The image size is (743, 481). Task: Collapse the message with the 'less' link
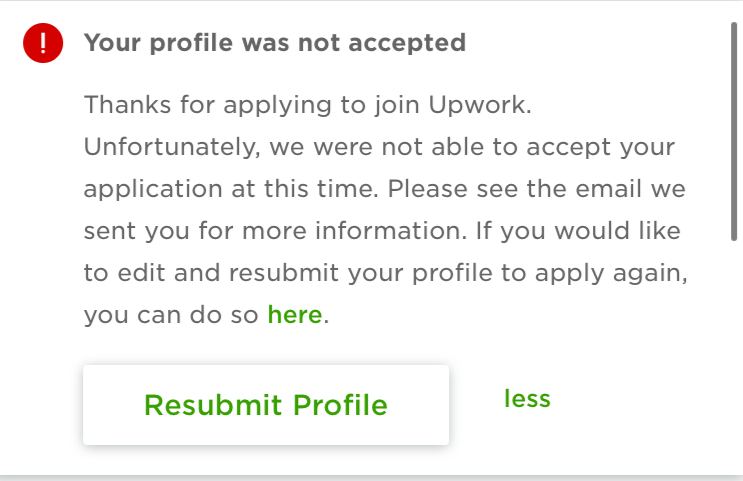(527, 398)
